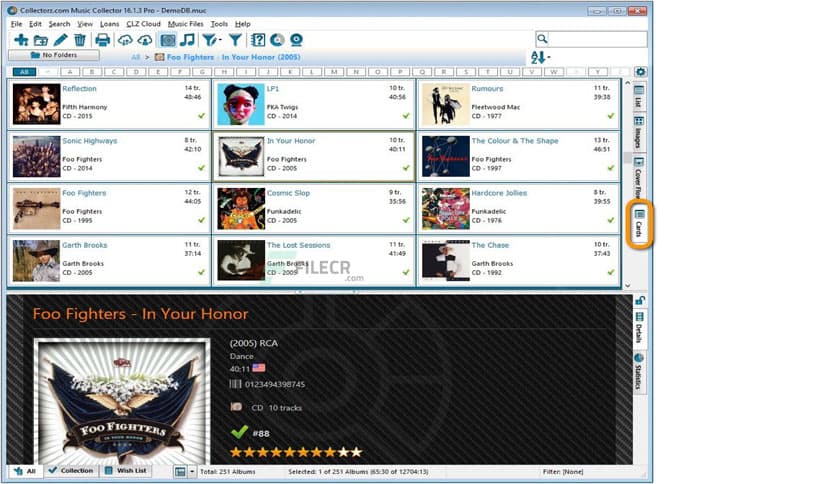
Task: Click the Delete trash can icon
Action: point(79,40)
